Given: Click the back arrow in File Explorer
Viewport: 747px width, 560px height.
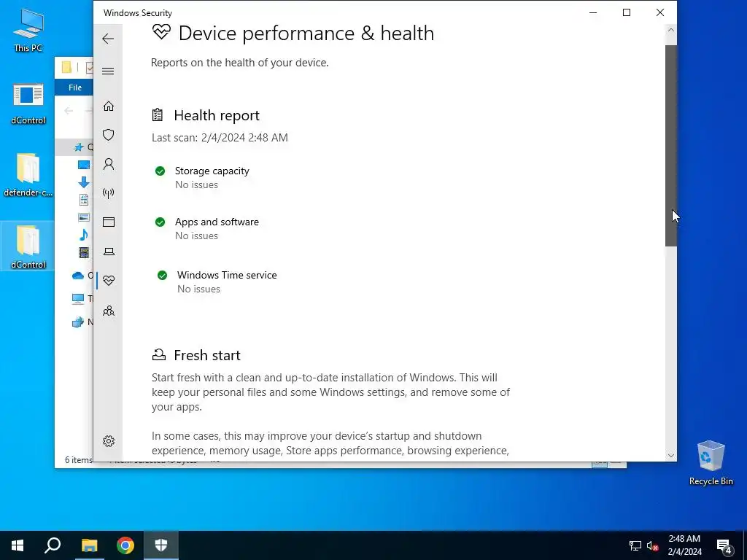Looking at the screenshot, I should click(x=69, y=111).
